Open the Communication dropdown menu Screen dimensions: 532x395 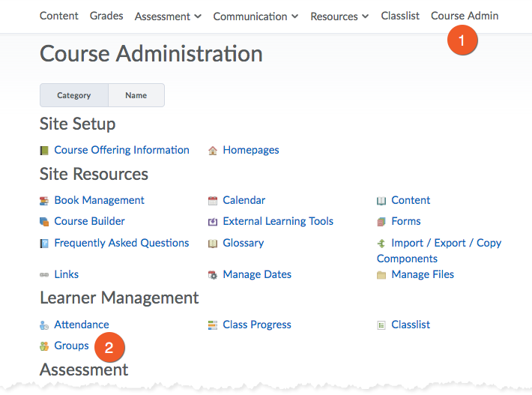click(256, 16)
